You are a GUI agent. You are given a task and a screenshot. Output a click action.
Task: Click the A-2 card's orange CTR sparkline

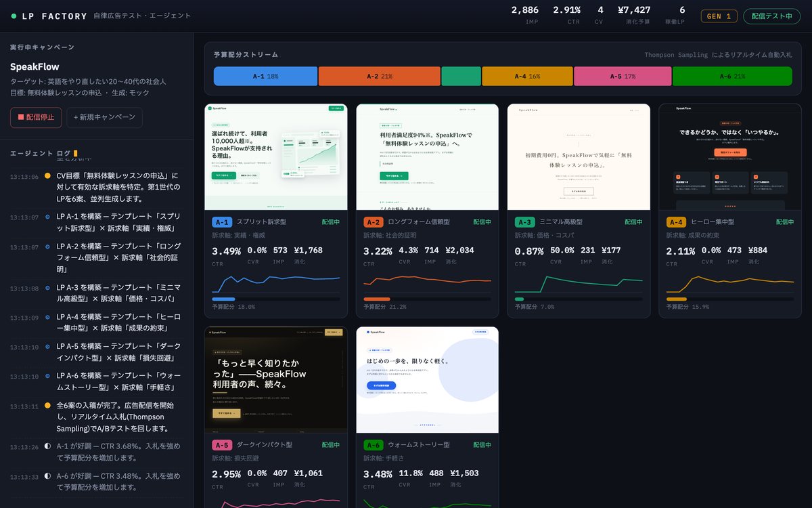click(x=428, y=281)
